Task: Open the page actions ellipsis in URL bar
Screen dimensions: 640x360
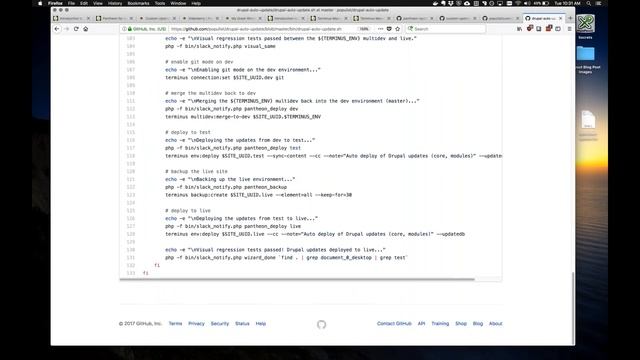Action: [380, 29]
